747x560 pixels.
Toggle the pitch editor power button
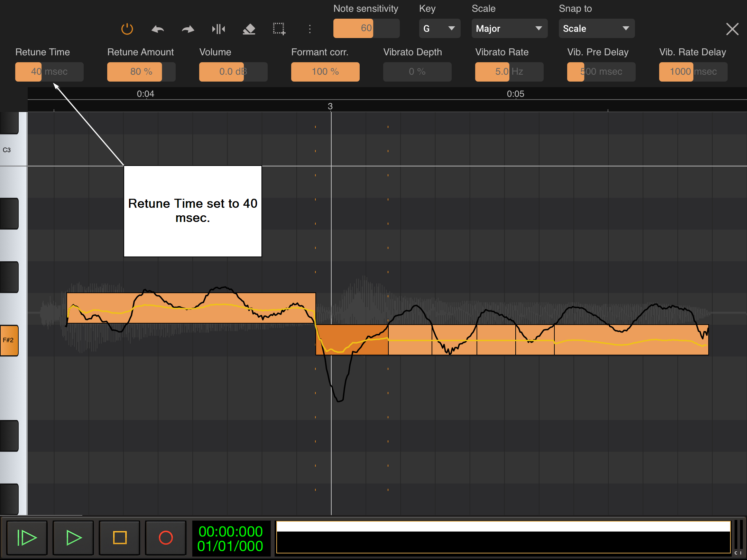(x=127, y=29)
